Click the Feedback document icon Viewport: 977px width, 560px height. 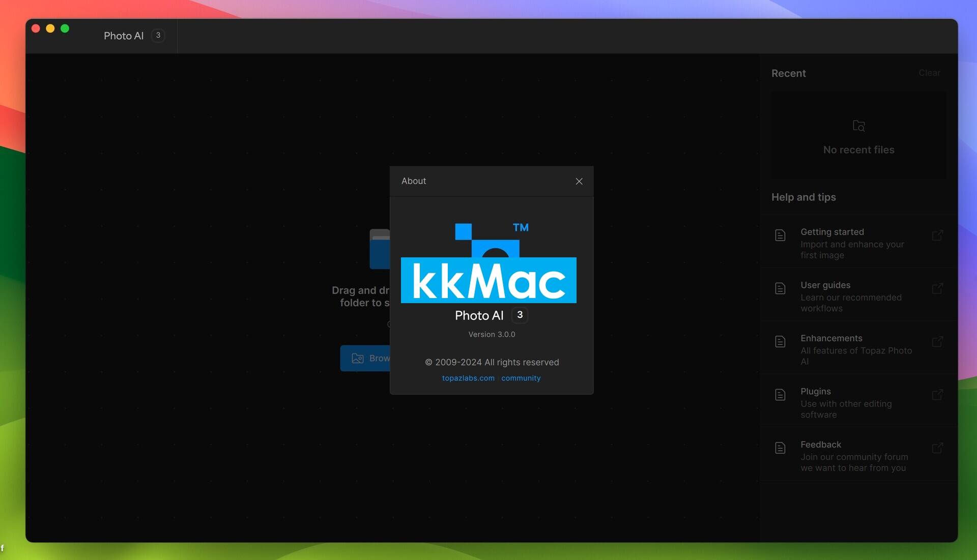780,448
